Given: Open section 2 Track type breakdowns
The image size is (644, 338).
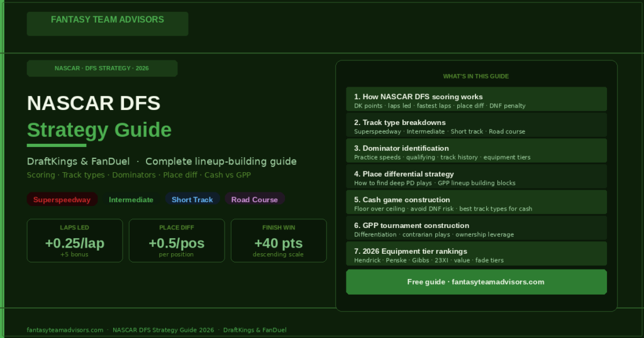Looking at the screenshot, I should pos(477,125).
